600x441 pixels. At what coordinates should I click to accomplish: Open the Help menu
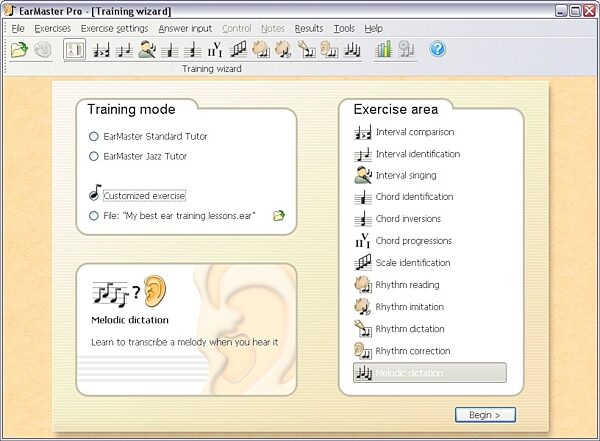[373, 29]
